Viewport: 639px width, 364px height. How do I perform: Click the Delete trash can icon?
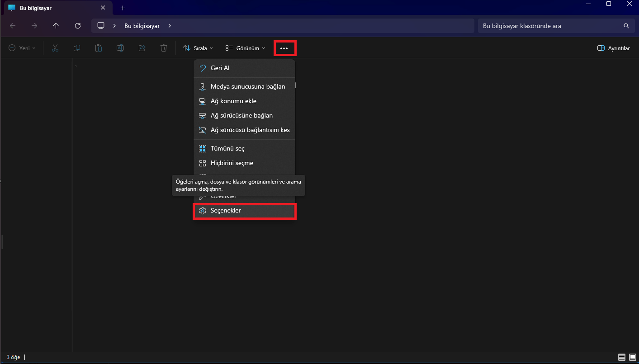pos(164,48)
